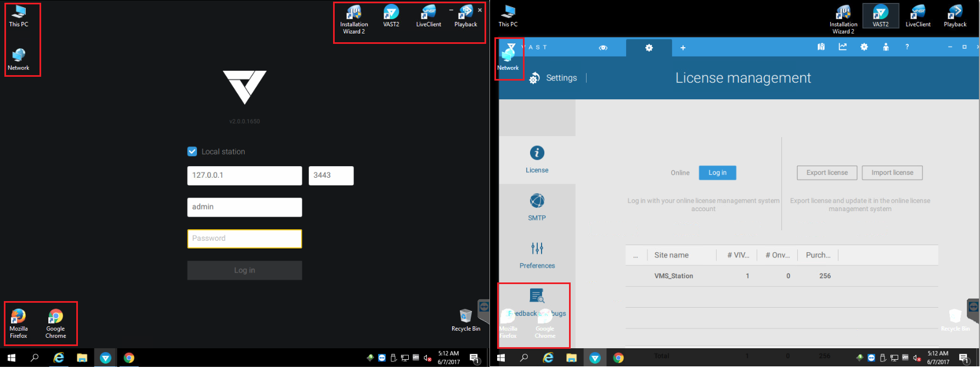Uncheck the Local station checkbox
Image resolution: width=980 pixels, height=368 pixels.
coord(192,152)
